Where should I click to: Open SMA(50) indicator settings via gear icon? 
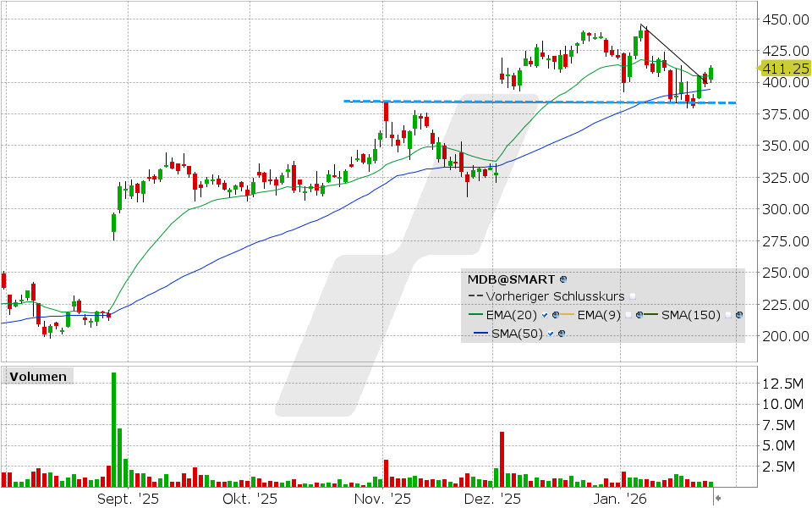(x=562, y=332)
